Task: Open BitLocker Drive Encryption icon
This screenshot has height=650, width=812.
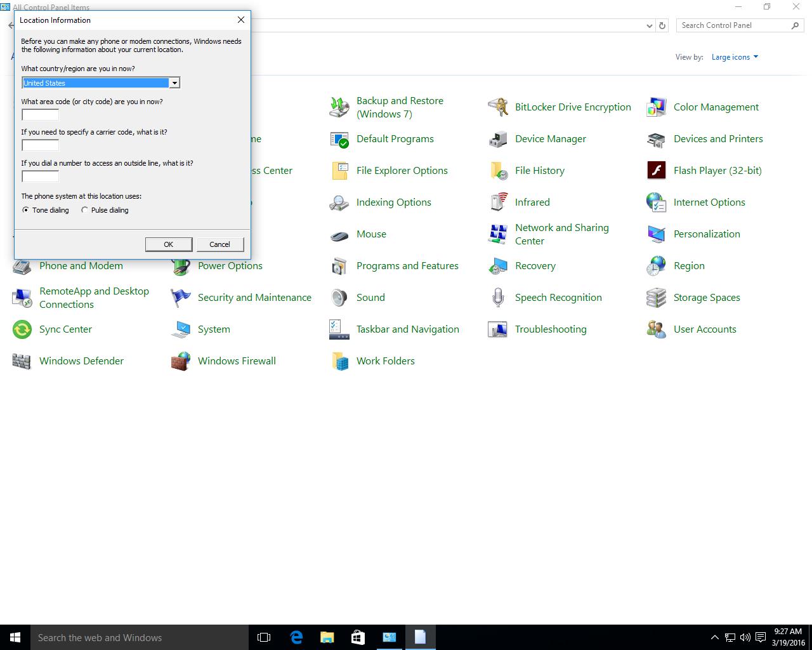Action: coord(498,107)
